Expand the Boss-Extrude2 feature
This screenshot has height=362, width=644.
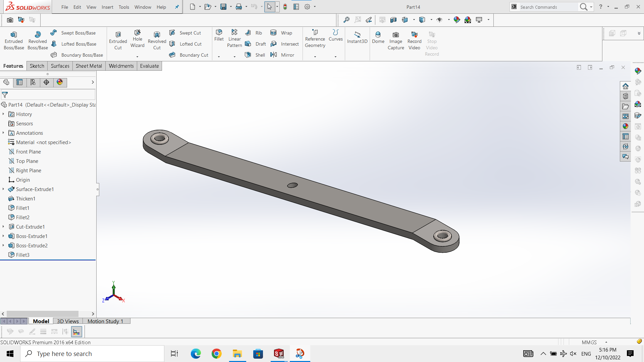pyautogui.click(x=3, y=245)
